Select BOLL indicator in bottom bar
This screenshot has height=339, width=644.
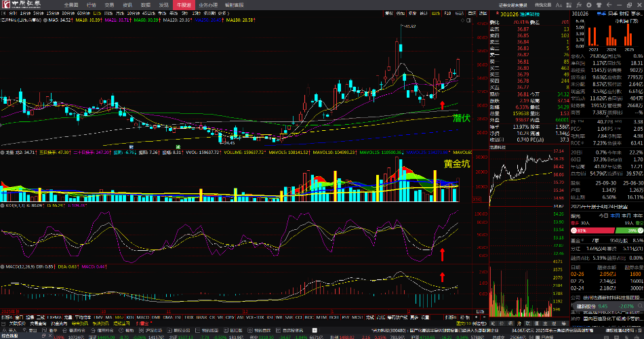pyautogui.click(x=334, y=317)
